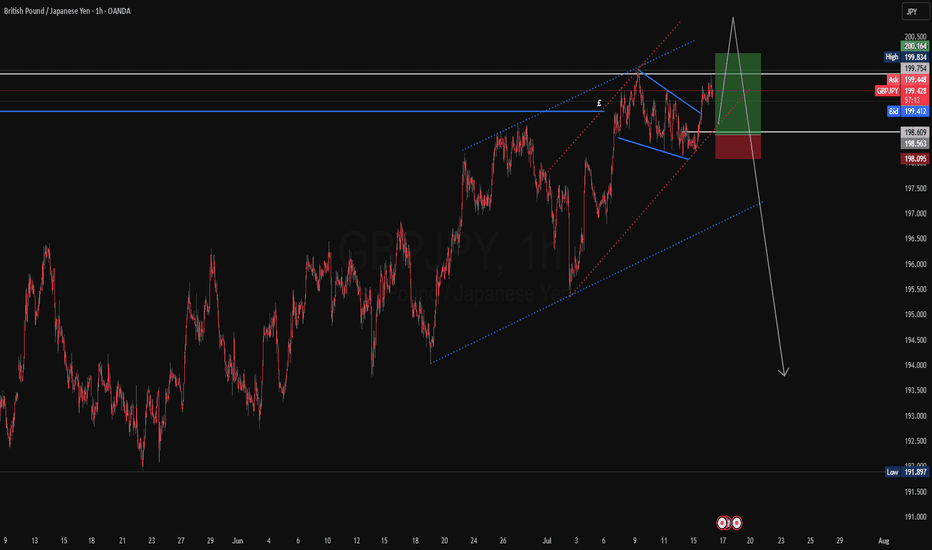Image resolution: width=932 pixels, height=550 pixels.
Task: Click date 21 on the time axis
Action: [x=122, y=540]
